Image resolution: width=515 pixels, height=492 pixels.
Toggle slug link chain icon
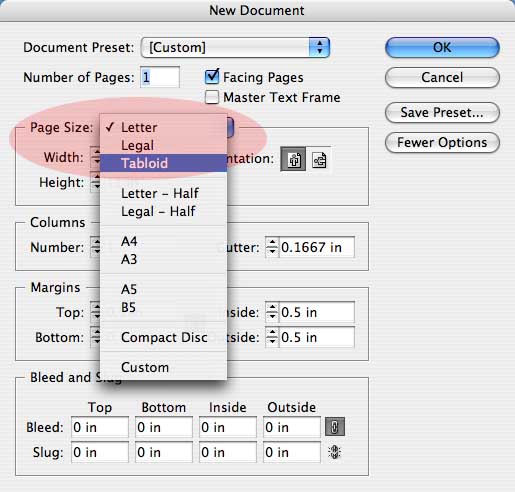334,452
